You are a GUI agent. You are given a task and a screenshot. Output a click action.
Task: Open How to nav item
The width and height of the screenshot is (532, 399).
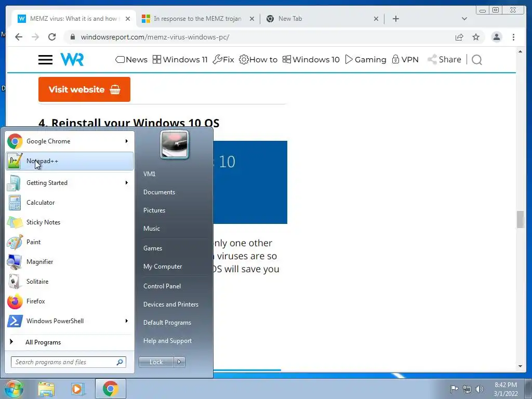(x=258, y=60)
